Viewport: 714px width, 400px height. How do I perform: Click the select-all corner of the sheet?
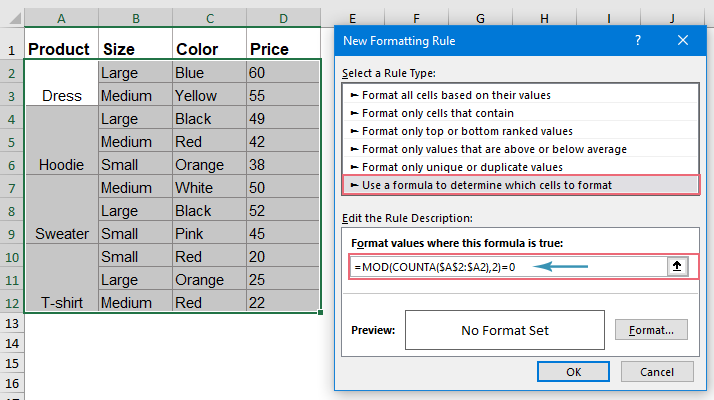coord(11,17)
